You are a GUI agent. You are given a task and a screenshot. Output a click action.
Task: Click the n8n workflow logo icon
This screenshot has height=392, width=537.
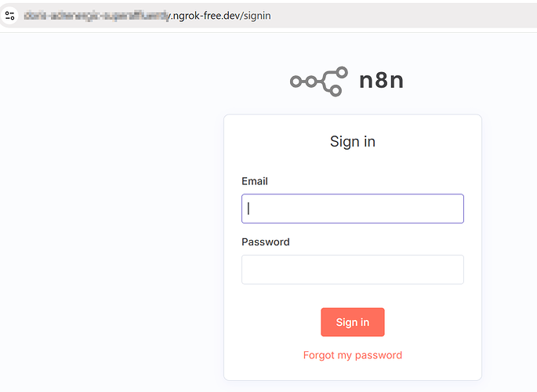[x=318, y=81]
